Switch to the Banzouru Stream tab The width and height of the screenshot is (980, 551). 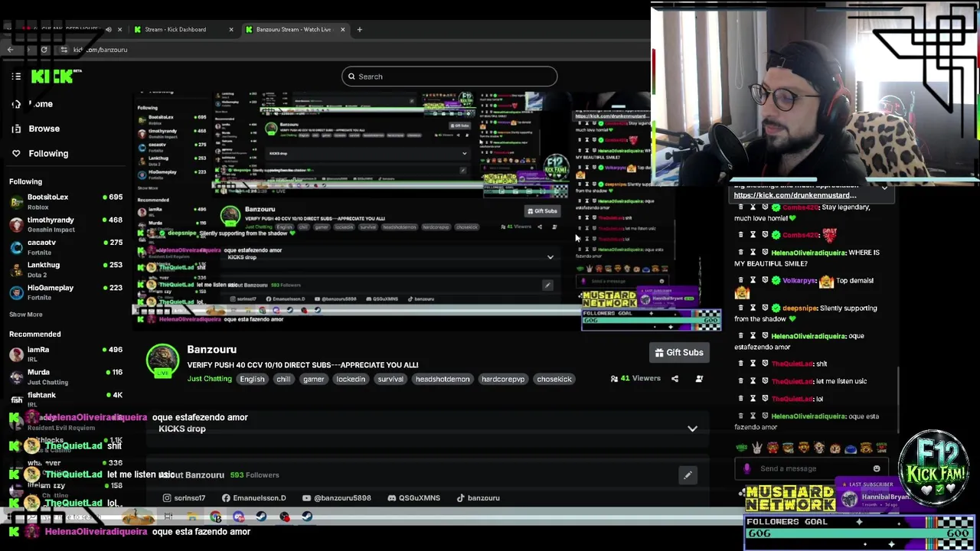click(295, 29)
